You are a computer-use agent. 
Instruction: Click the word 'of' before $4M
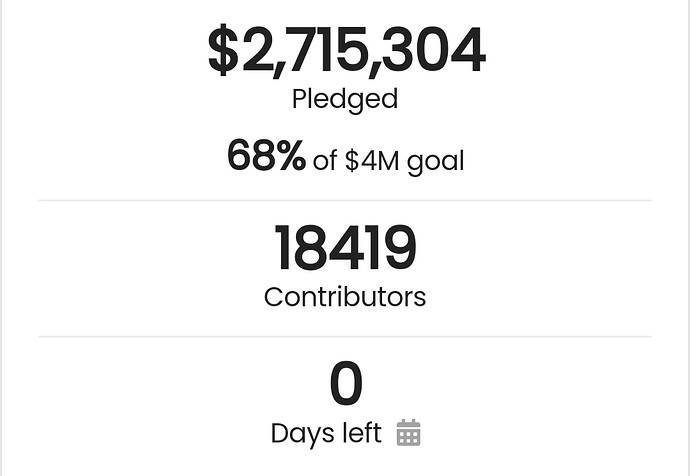tap(325, 161)
